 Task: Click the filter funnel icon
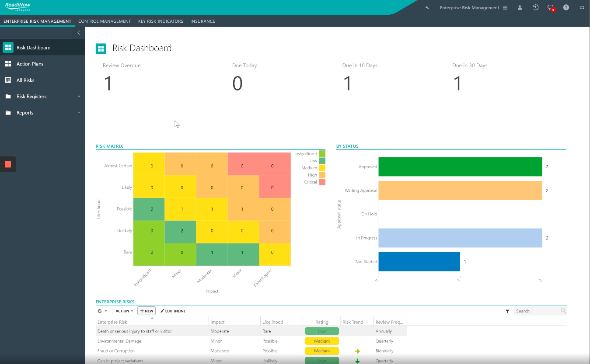[x=507, y=311]
